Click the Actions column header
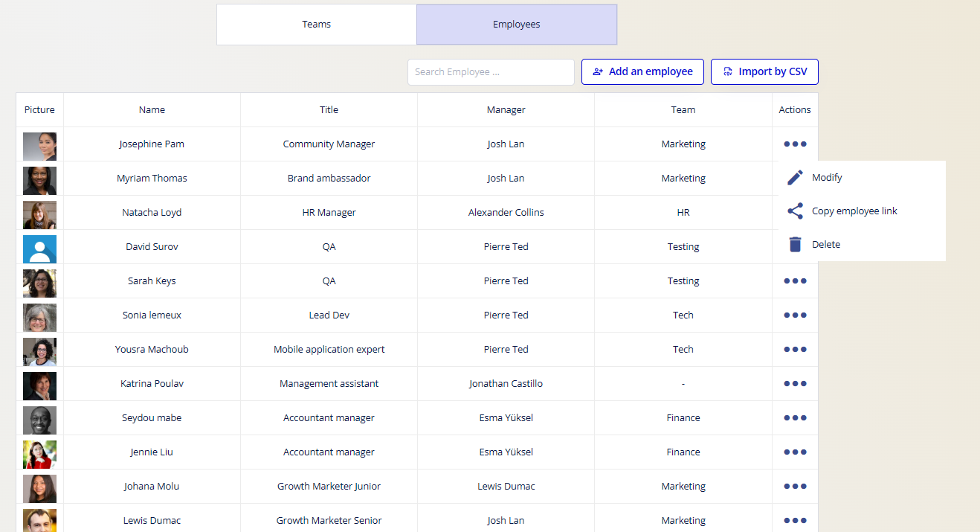Screen dimensions: 980x532 tap(795, 110)
